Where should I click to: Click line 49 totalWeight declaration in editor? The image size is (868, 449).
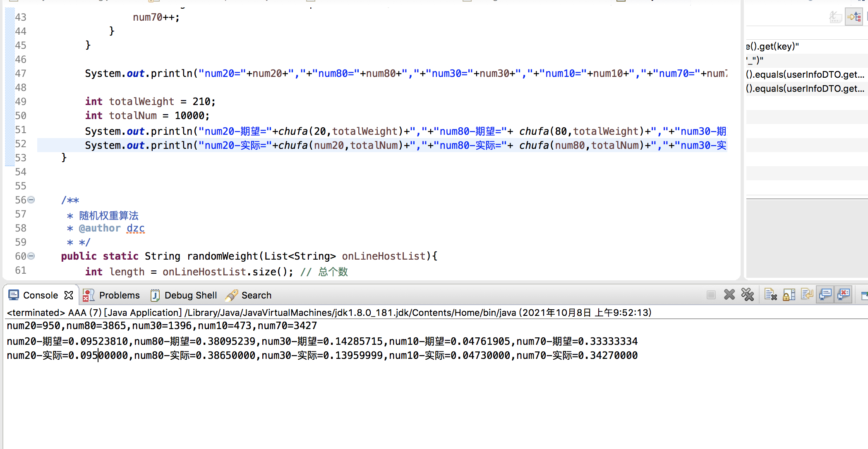pos(150,102)
